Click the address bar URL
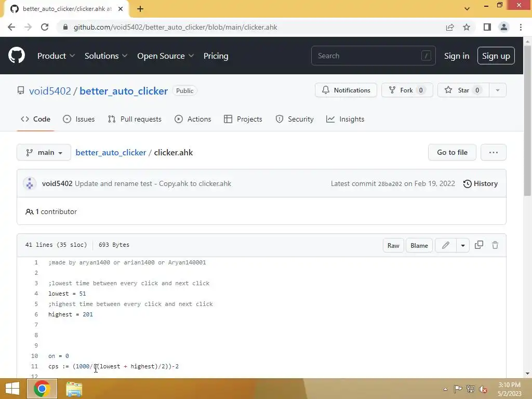 coord(176,27)
